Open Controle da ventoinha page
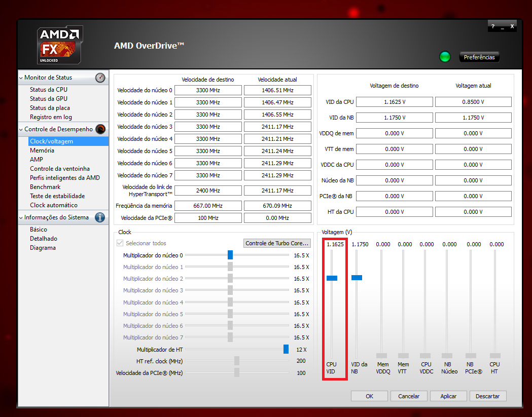This screenshot has width=532, height=417. pos(60,169)
